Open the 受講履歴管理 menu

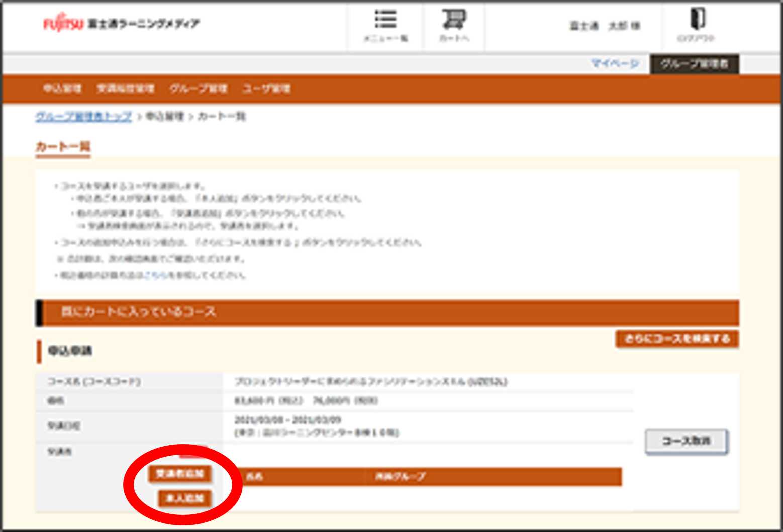click(126, 89)
